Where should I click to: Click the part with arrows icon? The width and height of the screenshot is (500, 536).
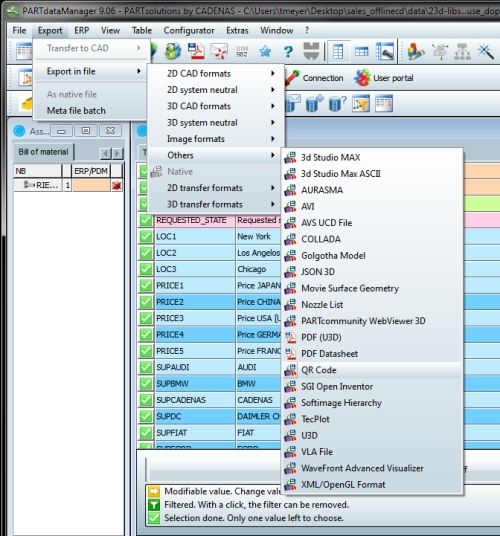click(440, 52)
